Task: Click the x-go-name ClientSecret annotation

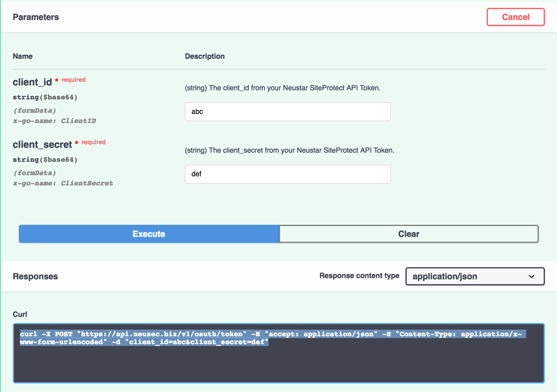Action: (x=63, y=183)
